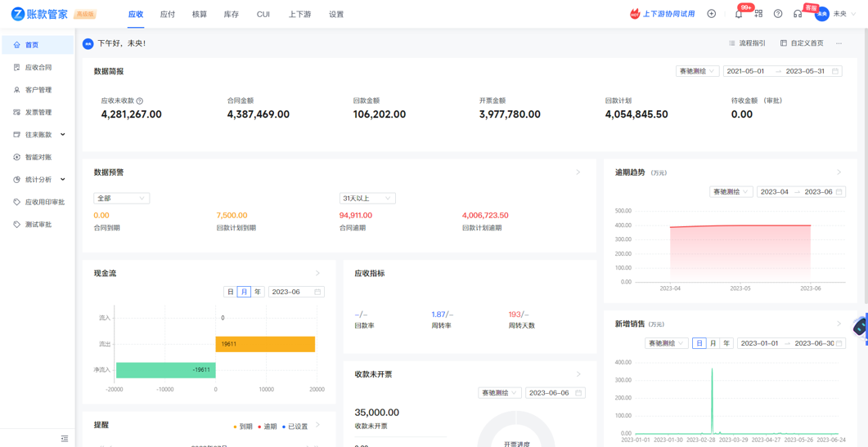
Task: Click the floating robot assistant icon
Action: click(x=861, y=327)
